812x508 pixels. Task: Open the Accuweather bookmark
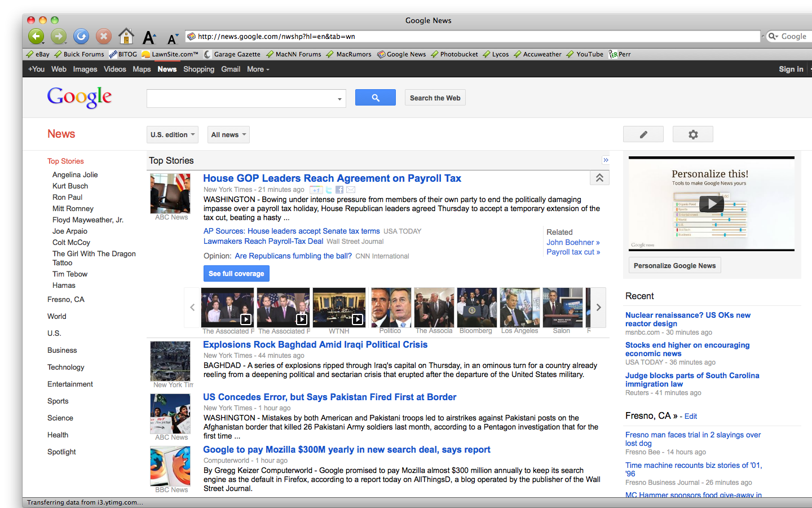[537, 54]
